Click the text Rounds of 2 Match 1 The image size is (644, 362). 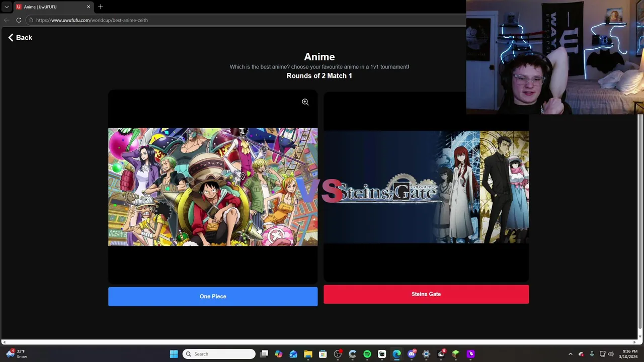click(319, 76)
